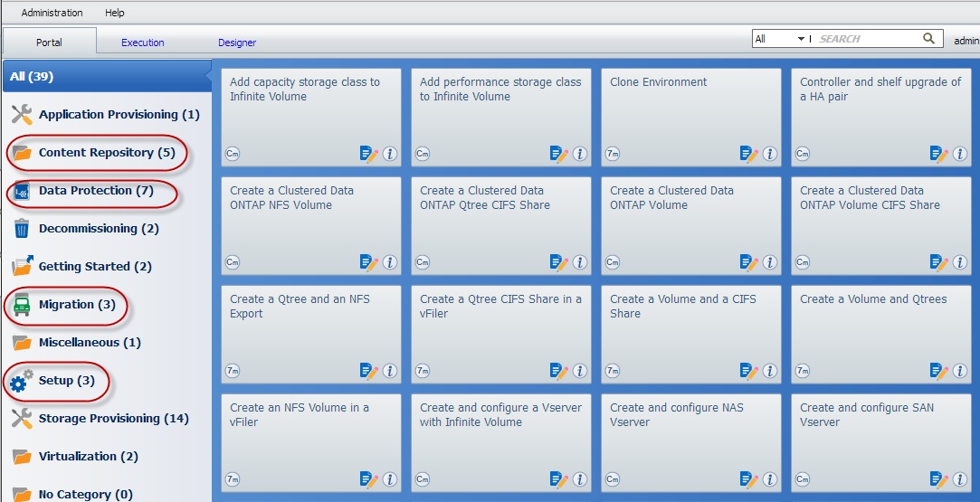980x502 pixels.
Task: Edit Add performance storage class workflow
Action: pyautogui.click(x=558, y=154)
